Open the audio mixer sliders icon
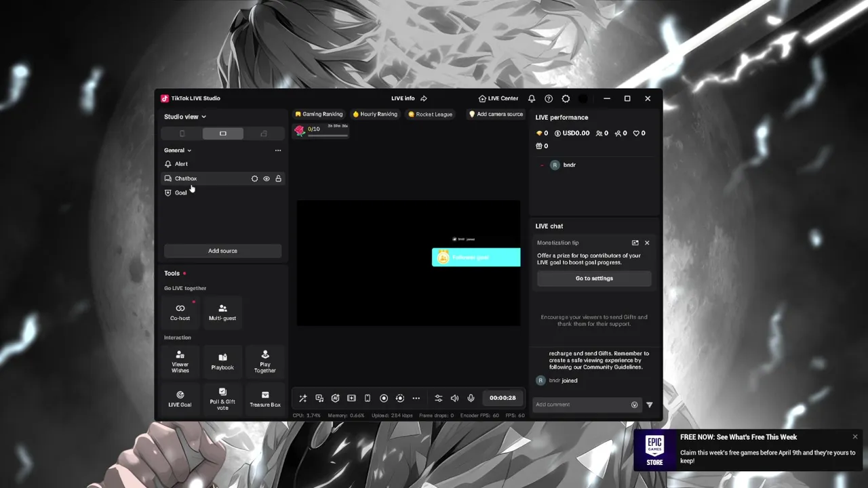The image size is (868, 488). tap(439, 398)
